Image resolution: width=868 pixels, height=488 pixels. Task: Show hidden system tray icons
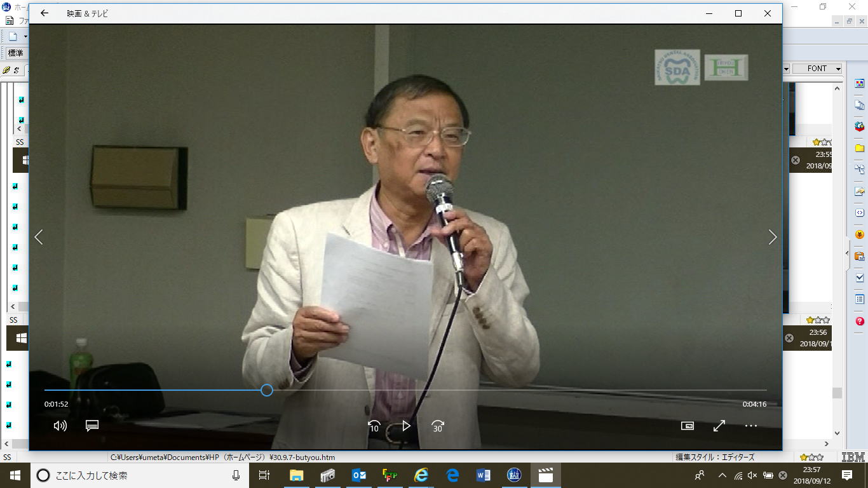722,475
